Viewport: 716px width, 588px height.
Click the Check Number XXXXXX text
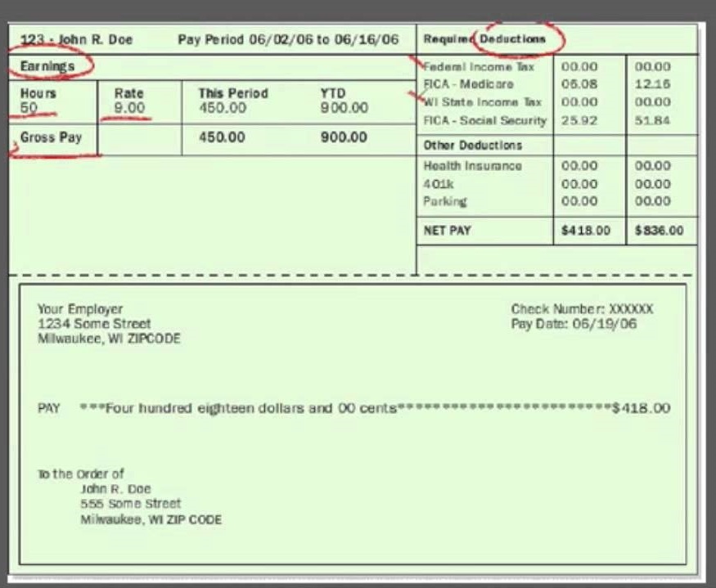pos(582,309)
